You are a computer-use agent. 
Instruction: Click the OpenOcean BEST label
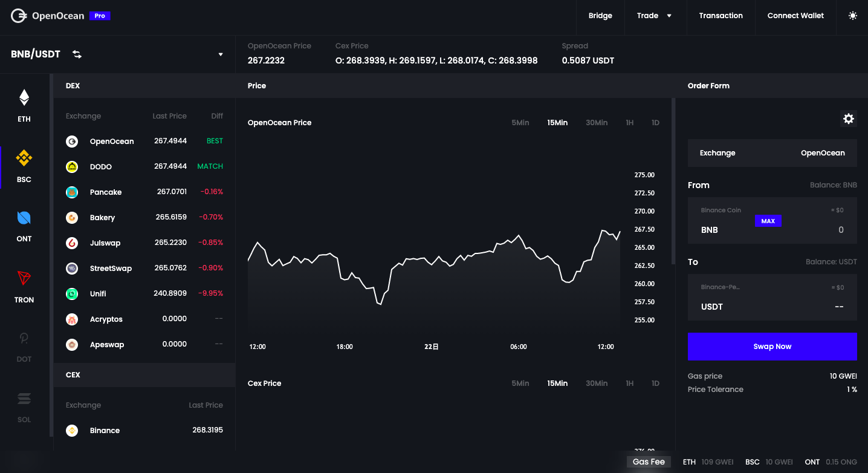[x=215, y=141]
